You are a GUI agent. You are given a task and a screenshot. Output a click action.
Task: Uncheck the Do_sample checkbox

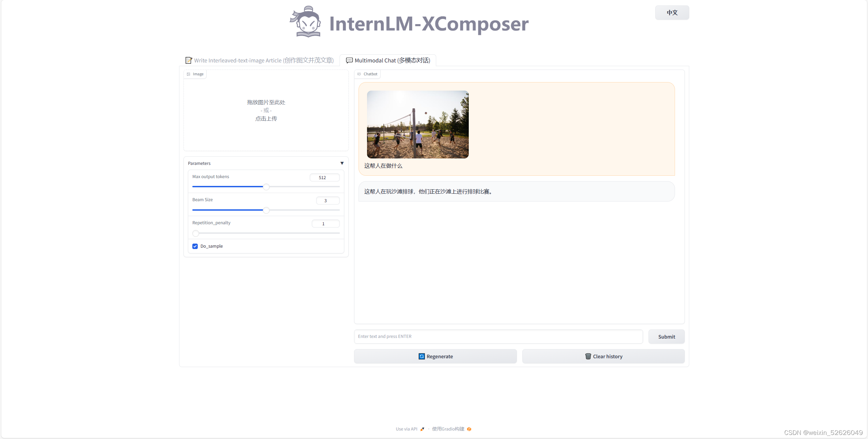tap(195, 246)
